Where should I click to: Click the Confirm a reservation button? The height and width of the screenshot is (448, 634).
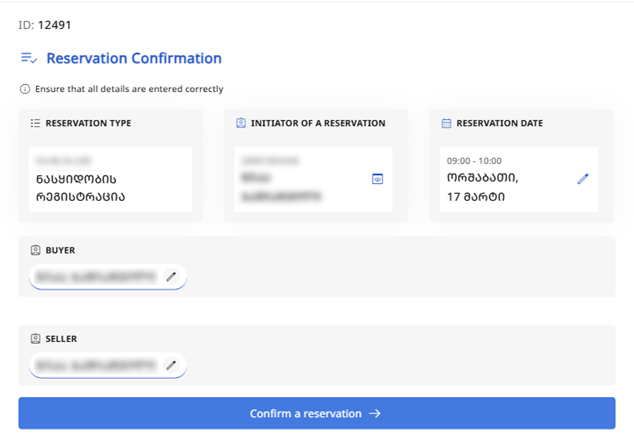click(317, 413)
